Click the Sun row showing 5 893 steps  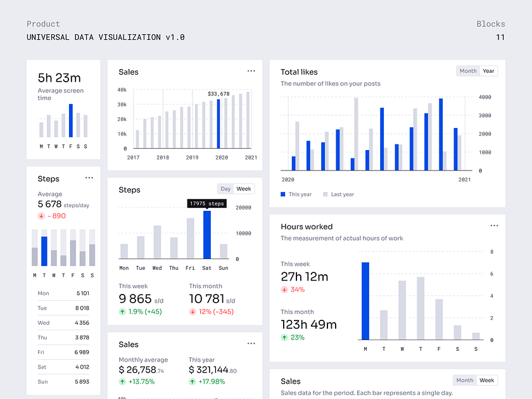(63, 381)
